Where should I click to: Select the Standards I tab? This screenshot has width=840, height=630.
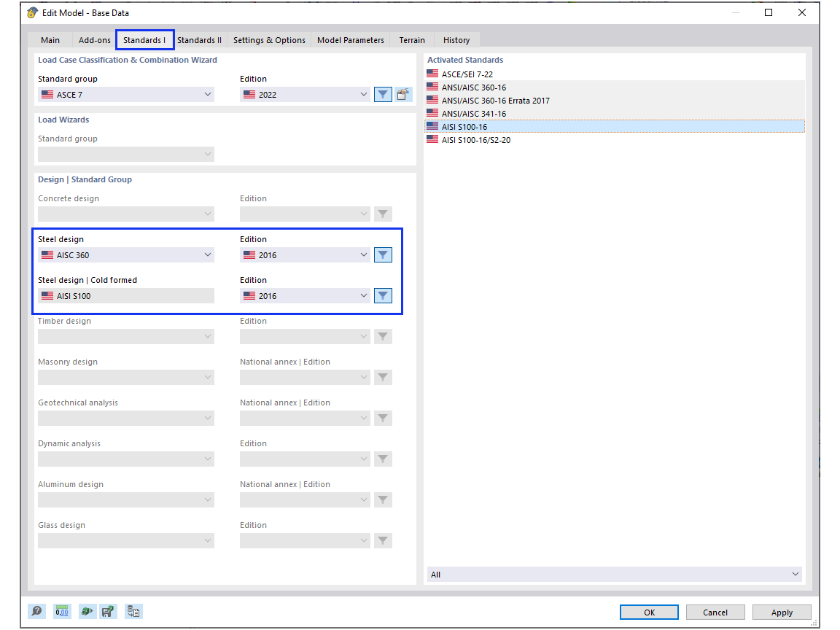(144, 40)
